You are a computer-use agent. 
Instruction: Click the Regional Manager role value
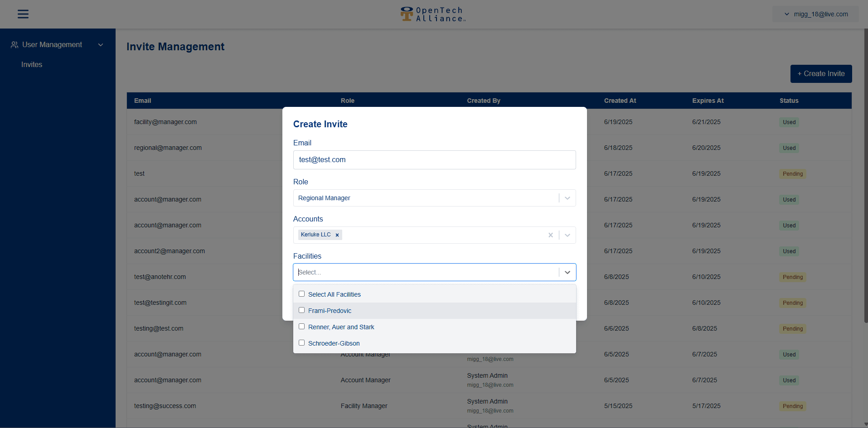coord(324,198)
